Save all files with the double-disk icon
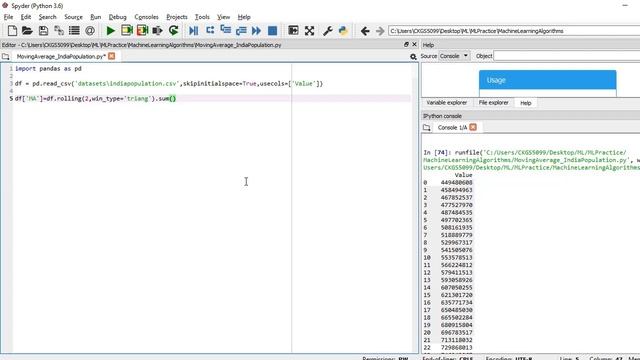 tap(59, 31)
